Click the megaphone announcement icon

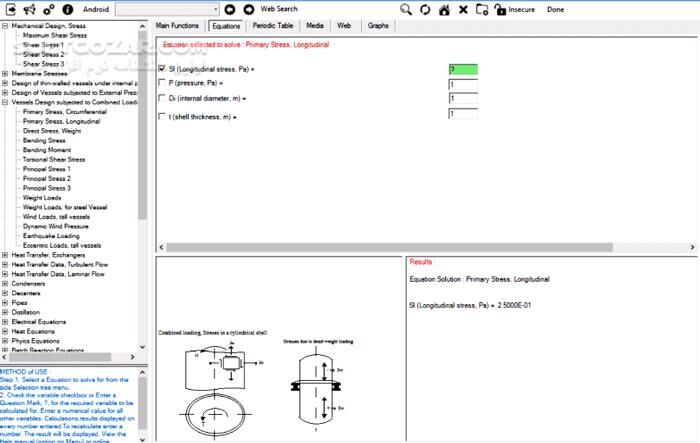tap(29, 9)
